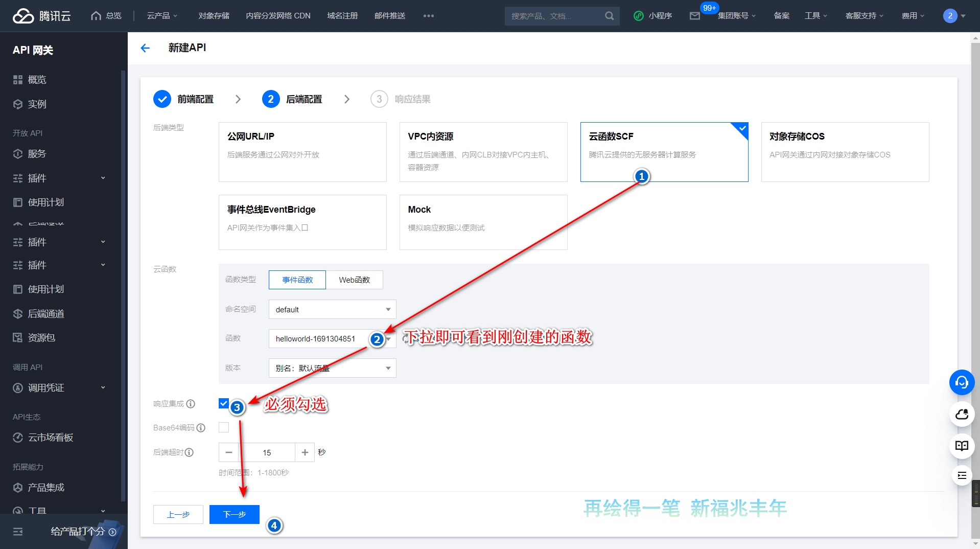
Task: Open the message notifications with 99+ badge
Action: (694, 16)
